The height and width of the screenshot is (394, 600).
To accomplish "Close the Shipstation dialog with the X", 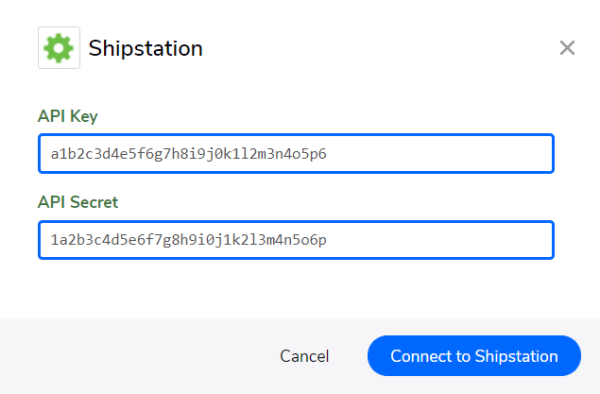I will [x=567, y=48].
